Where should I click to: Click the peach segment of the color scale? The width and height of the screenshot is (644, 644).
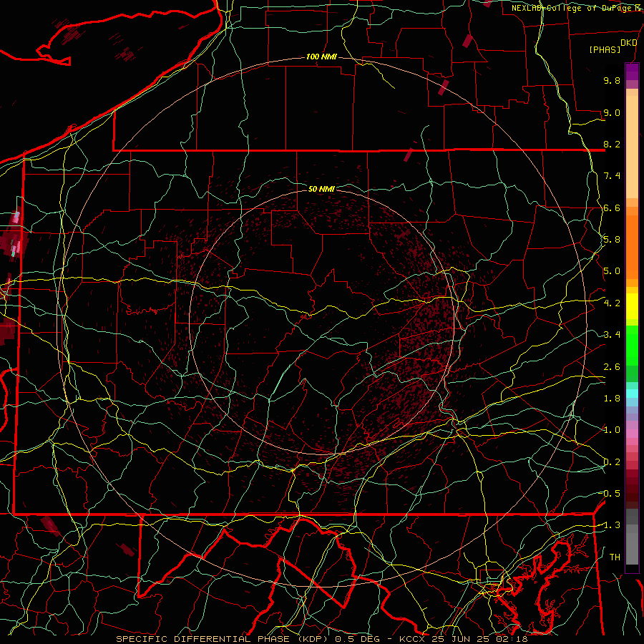coord(632,148)
